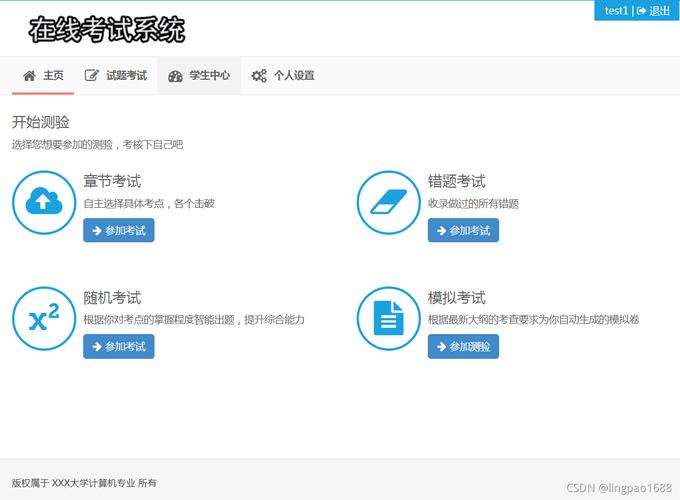Image resolution: width=680 pixels, height=500 pixels.
Task: Click the test1 username in the corner
Action: (x=616, y=10)
